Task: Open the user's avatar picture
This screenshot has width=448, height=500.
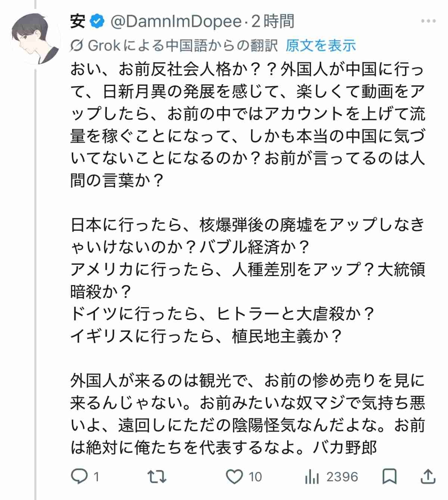Action: coord(35,38)
